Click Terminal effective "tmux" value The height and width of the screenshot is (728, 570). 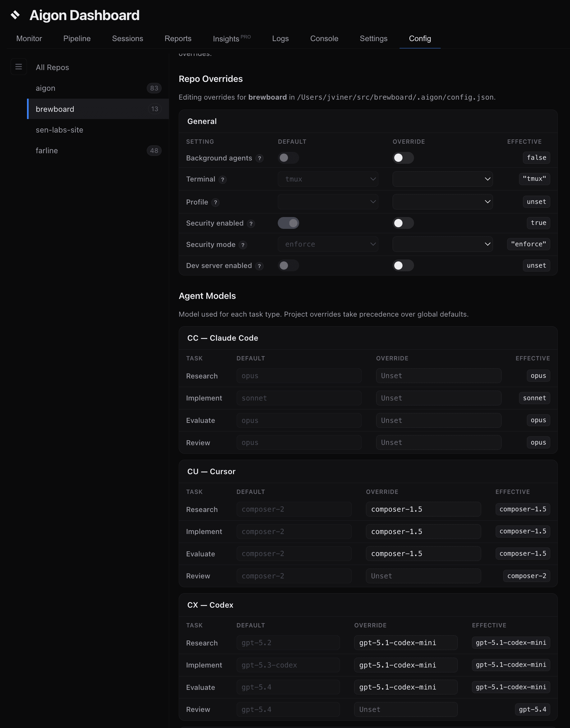click(534, 179)
